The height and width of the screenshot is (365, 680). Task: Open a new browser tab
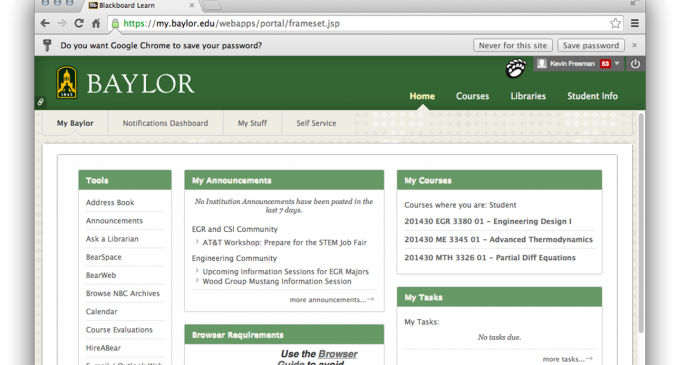click(x=212, y=5)
